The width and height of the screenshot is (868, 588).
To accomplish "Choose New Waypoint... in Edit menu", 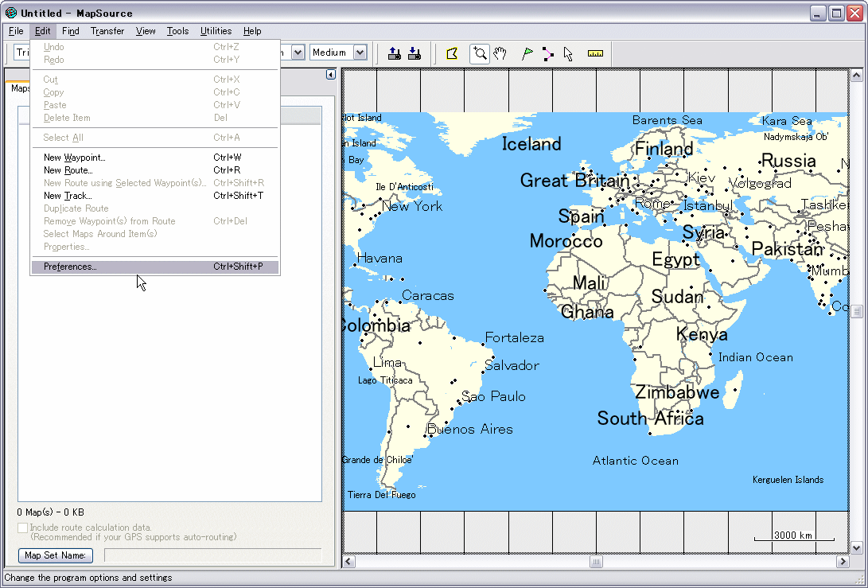I will tap(155, 158).
